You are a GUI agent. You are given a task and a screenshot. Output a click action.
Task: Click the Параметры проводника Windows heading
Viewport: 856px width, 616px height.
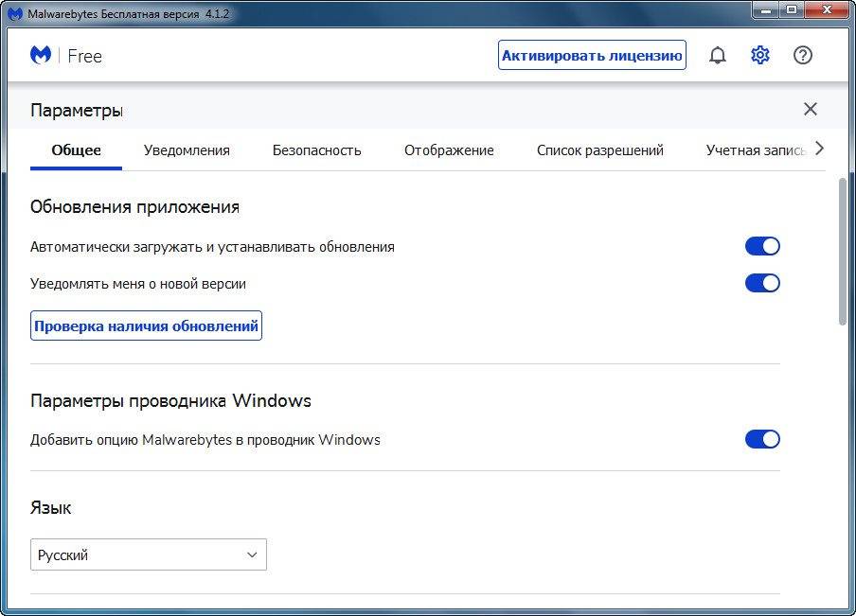170,400
